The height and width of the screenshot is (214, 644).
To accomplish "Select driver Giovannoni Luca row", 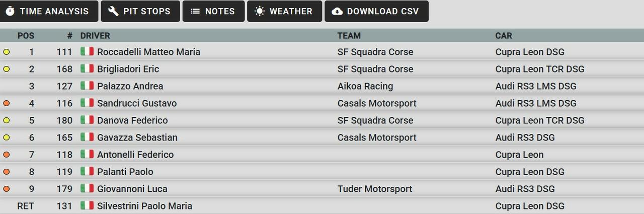I will pyautogui.click(x=132, y=189).
